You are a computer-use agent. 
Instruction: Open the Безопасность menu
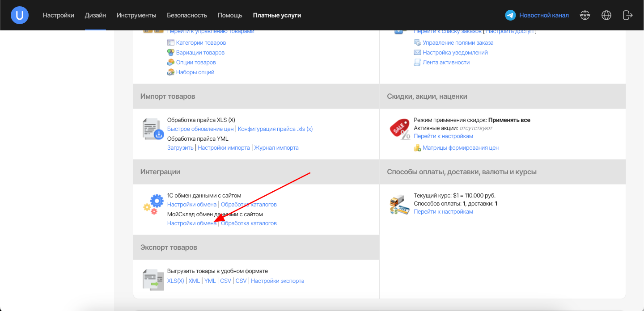tap(187, 15)
